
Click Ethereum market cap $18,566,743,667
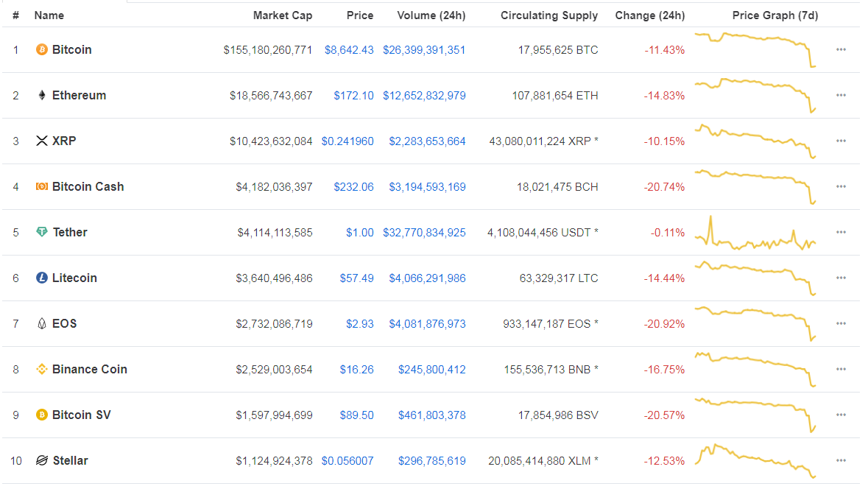click(271, 96)
